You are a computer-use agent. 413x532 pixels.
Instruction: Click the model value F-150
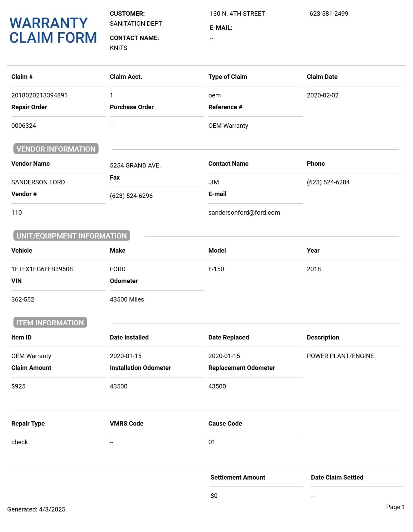tap(216, 269)
